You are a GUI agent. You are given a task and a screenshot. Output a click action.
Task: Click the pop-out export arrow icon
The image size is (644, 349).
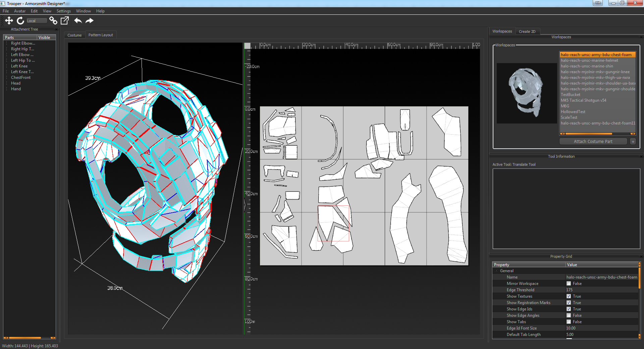65,21
